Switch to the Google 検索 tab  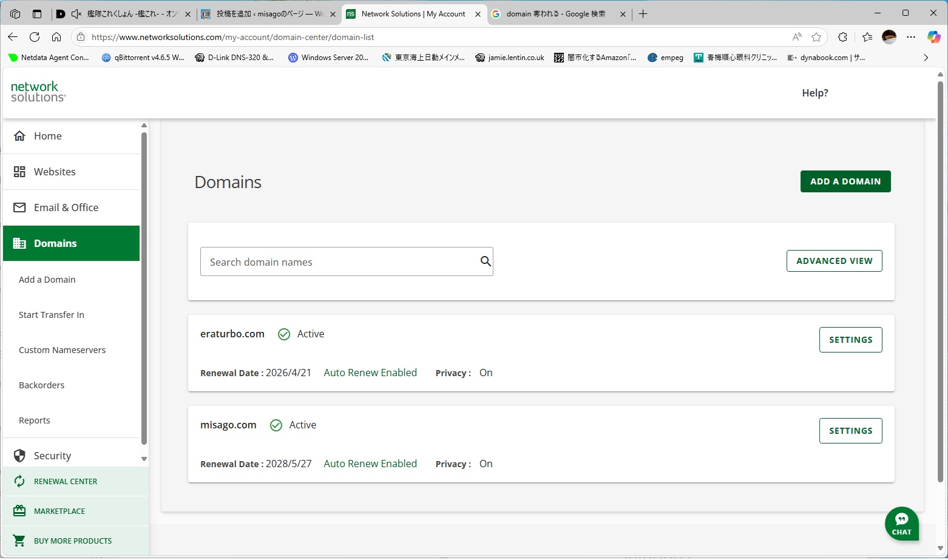[558, 14]
